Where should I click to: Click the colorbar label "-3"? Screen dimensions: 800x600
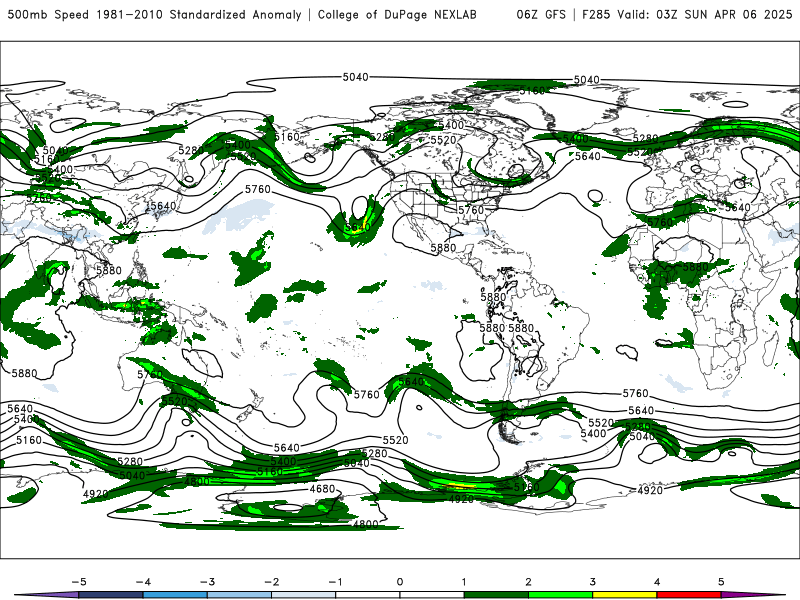207,582
